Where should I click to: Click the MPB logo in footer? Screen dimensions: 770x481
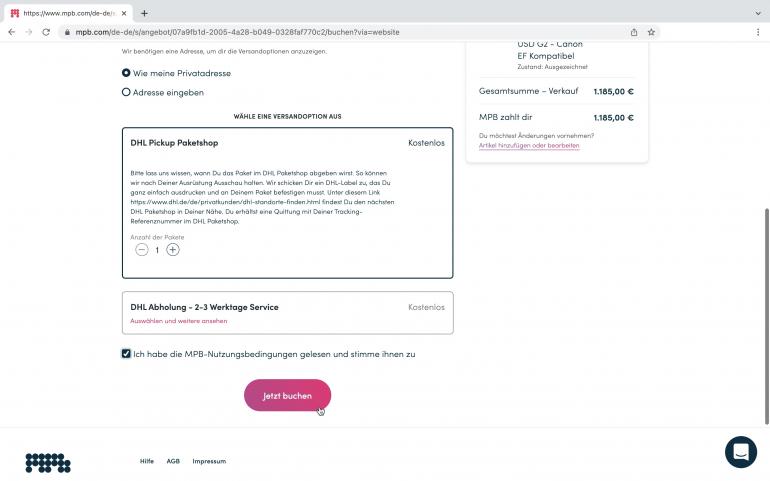point(48,463)
